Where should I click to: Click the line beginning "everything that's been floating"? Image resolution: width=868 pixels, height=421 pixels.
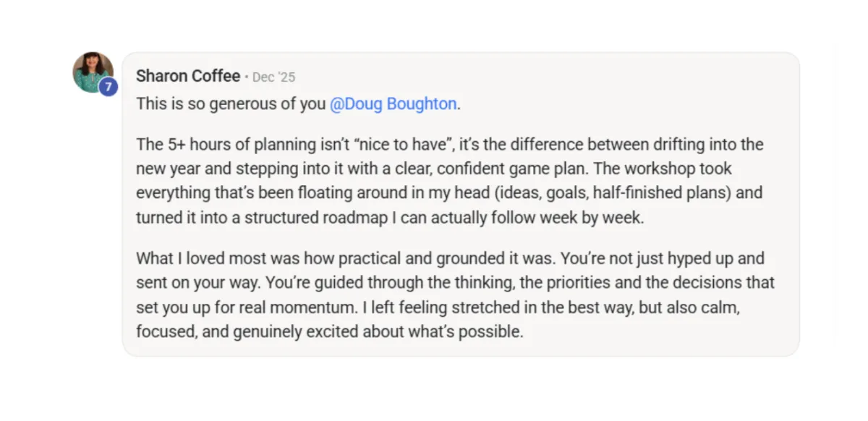point(448,193)
